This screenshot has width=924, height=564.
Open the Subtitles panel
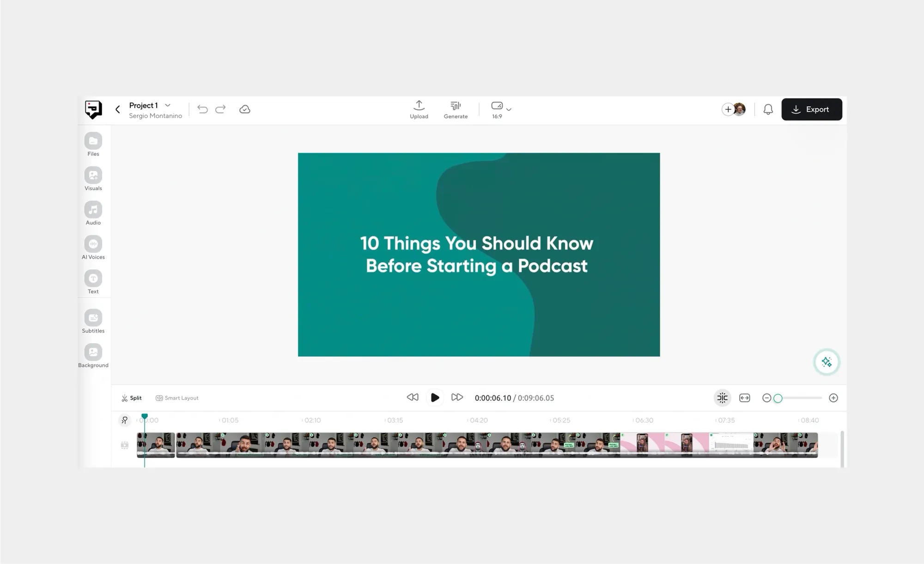tap(93, 318)
